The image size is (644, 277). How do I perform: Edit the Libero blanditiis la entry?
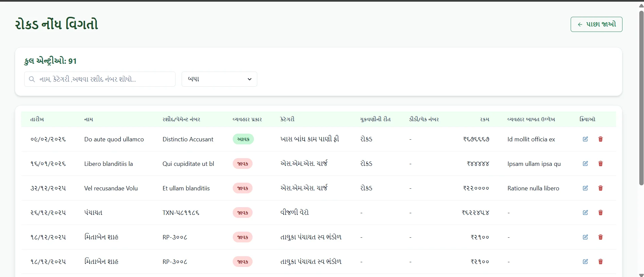click(x=585, y=164)
